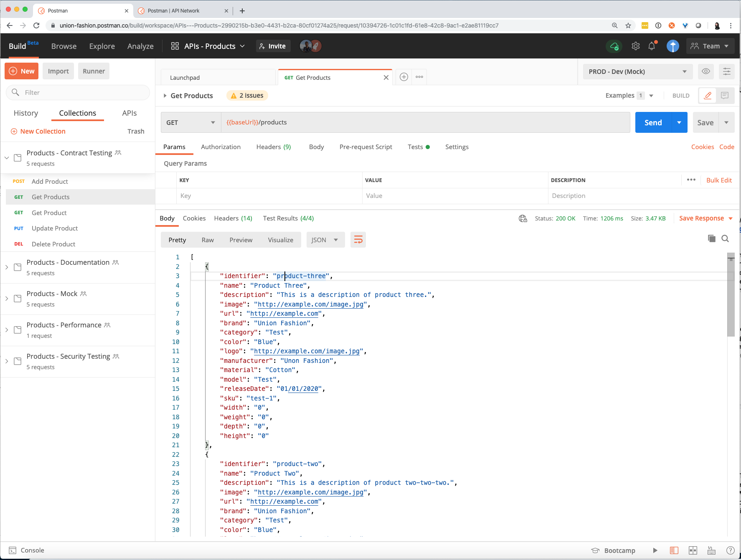Click the keyboard shortcuts icon in status bar

pos(711,550)
